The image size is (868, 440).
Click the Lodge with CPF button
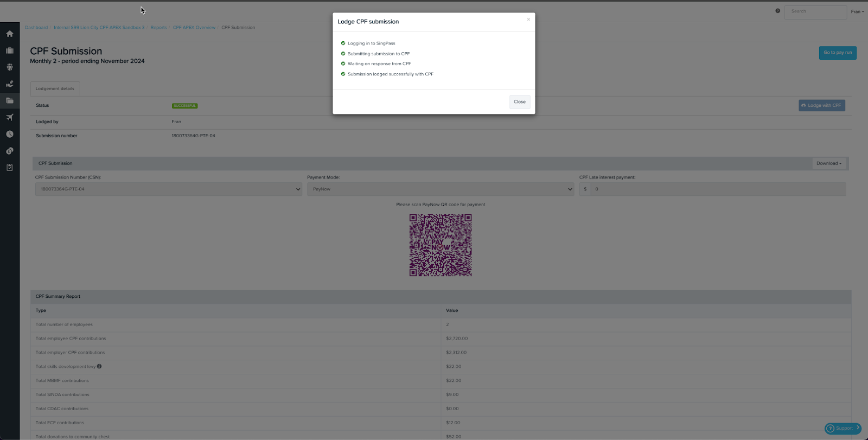click(x=822, y=105)
